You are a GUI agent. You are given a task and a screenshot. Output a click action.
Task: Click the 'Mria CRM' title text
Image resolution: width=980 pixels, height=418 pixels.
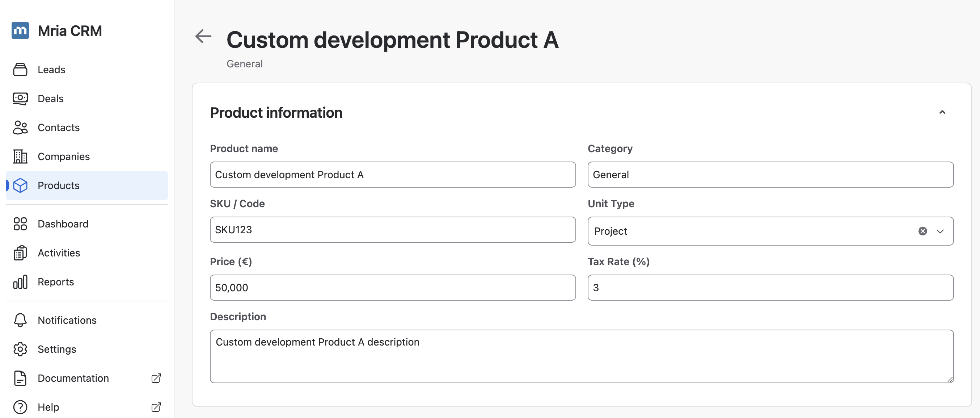click(70, 31)
